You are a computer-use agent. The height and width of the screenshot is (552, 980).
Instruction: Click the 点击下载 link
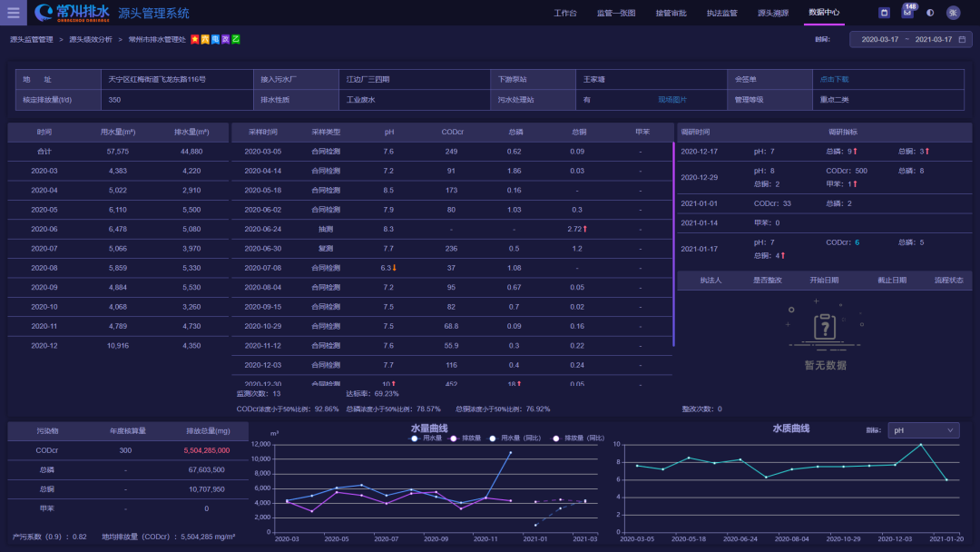(834, 80)
